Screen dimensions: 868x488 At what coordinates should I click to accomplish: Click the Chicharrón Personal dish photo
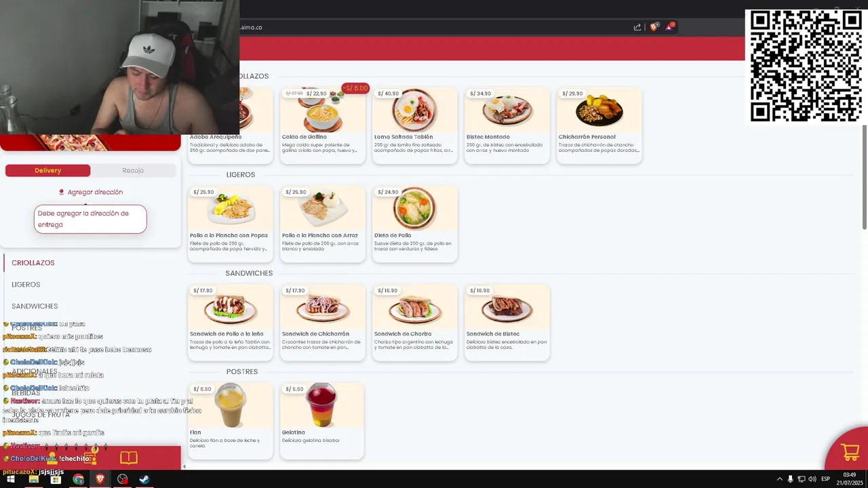tap(599, 110)
